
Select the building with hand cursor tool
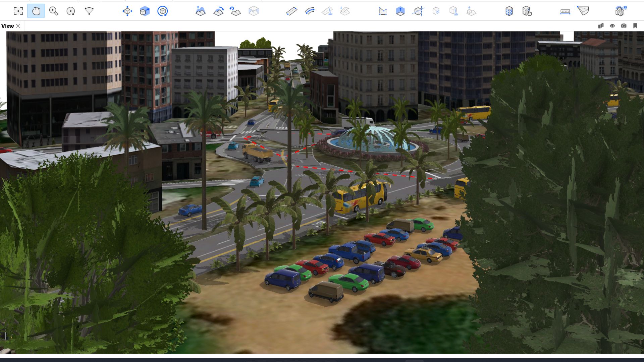click(527, 11)
